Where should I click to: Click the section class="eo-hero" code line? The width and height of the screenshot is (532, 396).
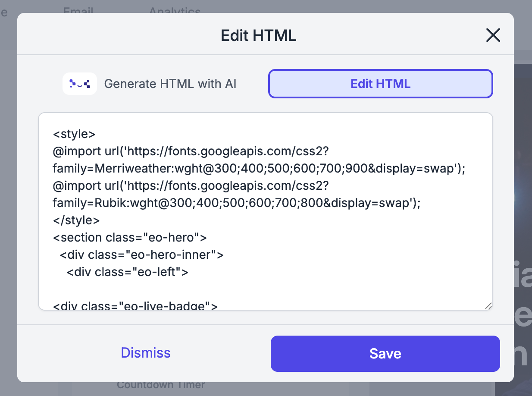coord(130,238)
